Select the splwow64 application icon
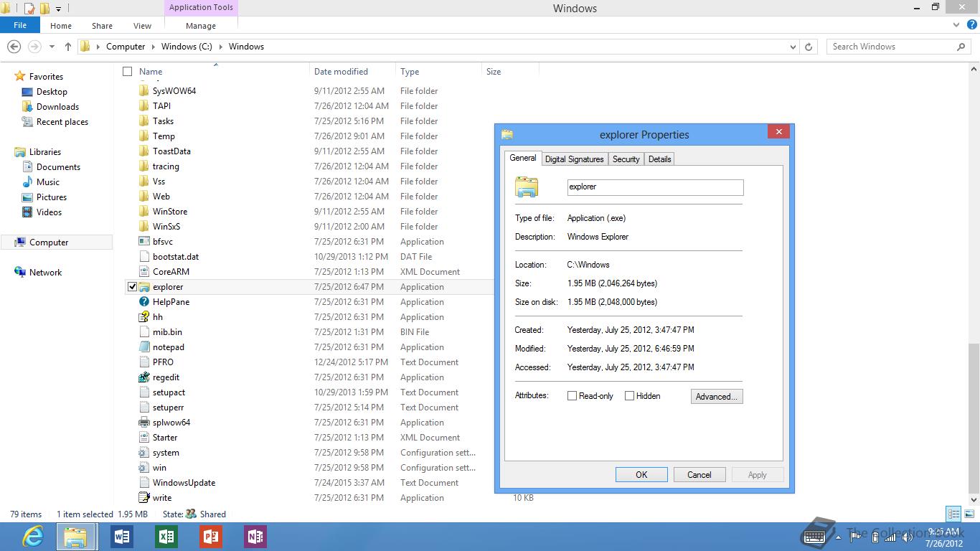 (145, 423)
